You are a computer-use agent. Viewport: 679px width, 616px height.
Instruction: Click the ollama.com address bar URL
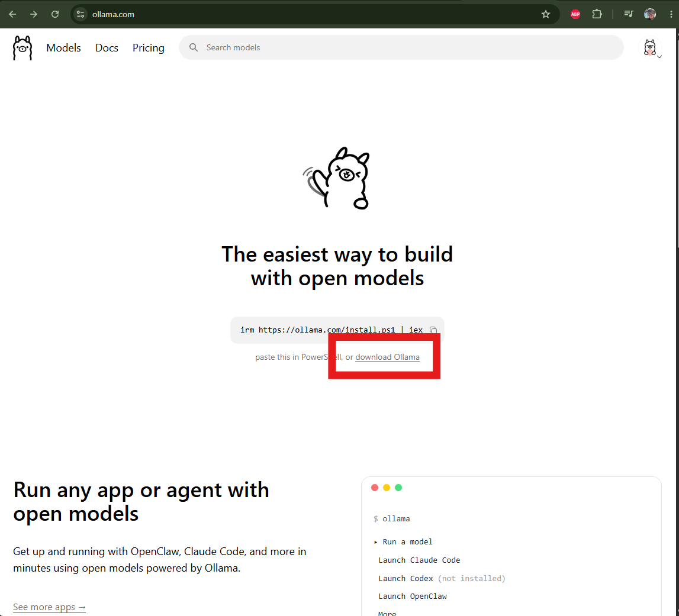point(113,14)
